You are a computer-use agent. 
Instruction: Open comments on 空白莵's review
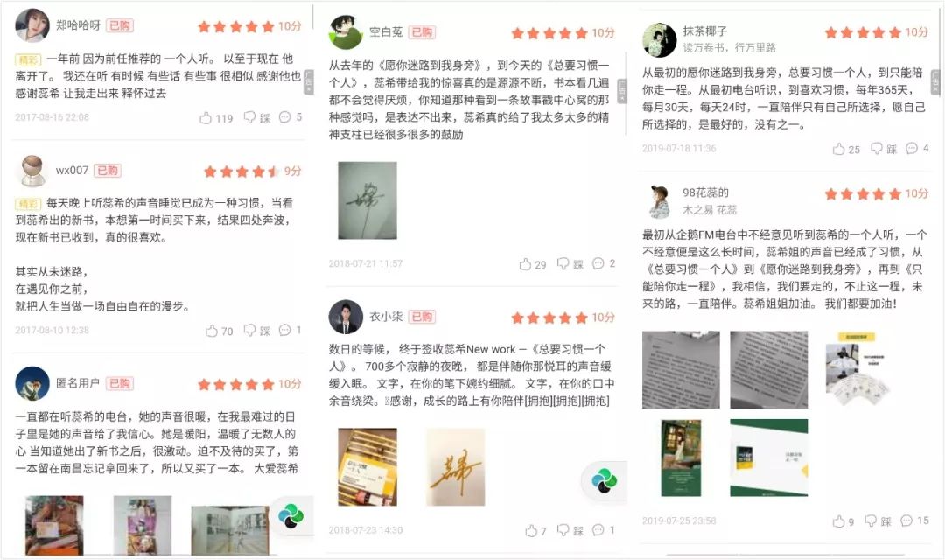603,263
